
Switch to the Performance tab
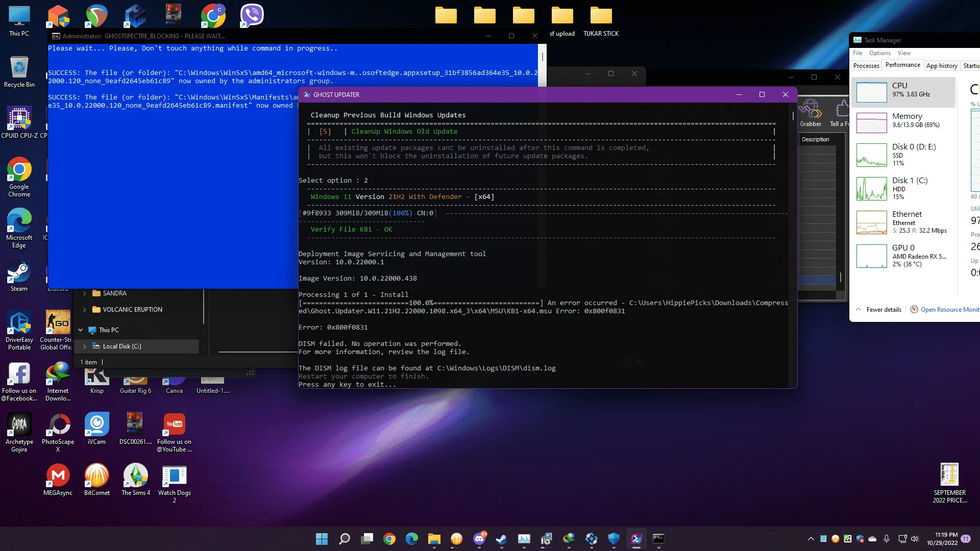(x=902, y=65)
